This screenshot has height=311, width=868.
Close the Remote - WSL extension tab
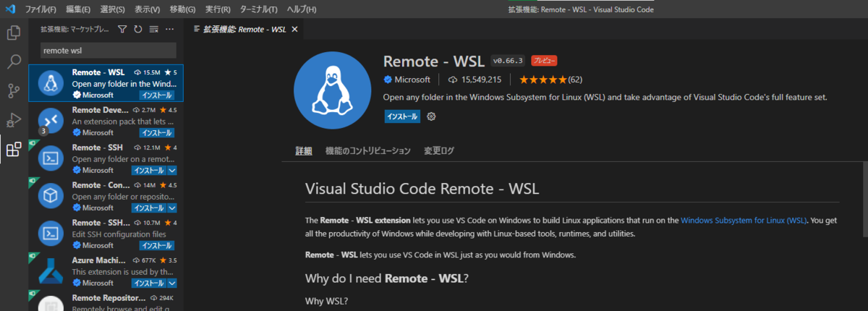294,29
